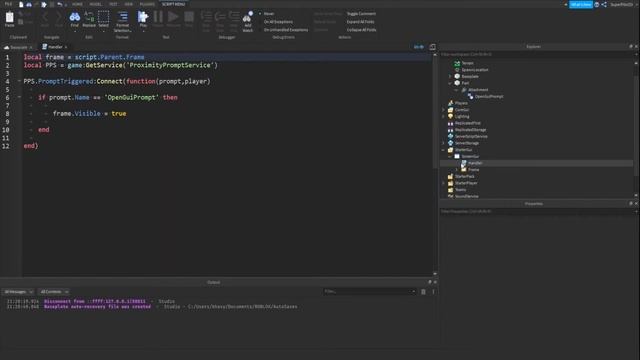Click the pop-out icon of the Output panel
The image size is (640, 360).
click(429, 282)
